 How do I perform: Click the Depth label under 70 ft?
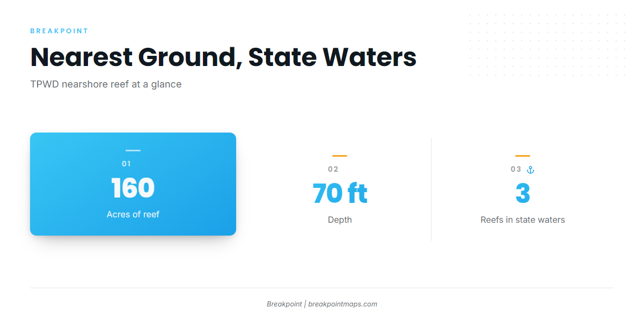click(x=340, y=219)
